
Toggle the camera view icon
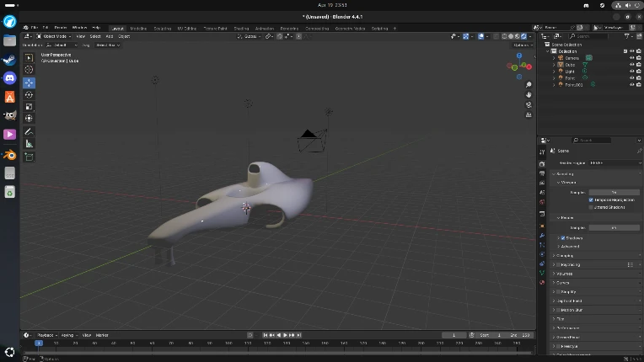[x=529, y=105]
